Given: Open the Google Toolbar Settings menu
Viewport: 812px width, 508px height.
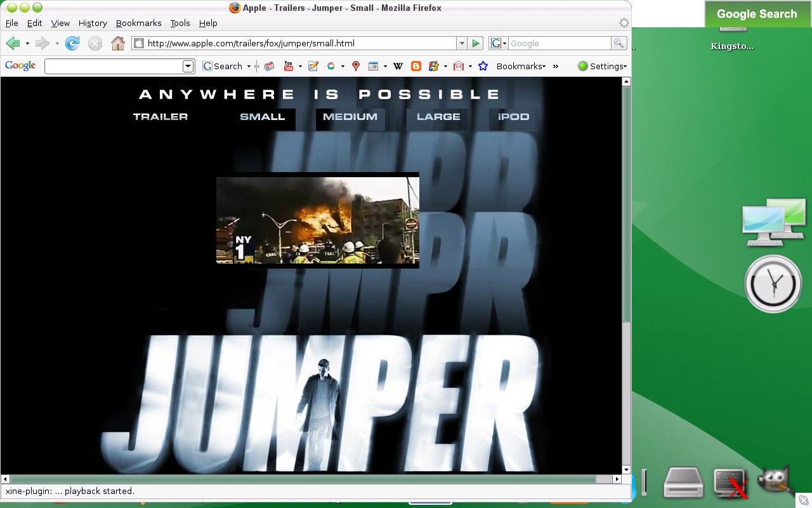Looking at the screenshot, I should [602, 66].
